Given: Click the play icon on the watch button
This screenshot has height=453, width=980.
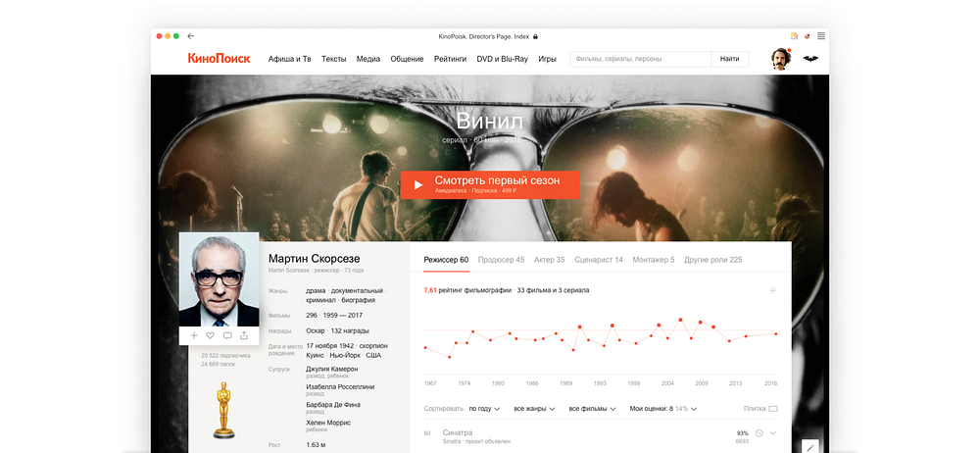Looking at the screenshot, I should pyautogui.click(x=418, y=185).
